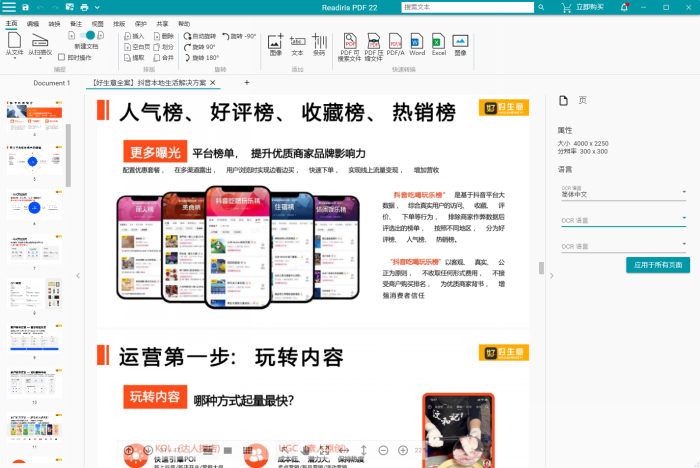Image resolution: width=700 pixels, height=468 pixels.
Task: Open the shopping cart purchase icon
Action: pyautogui.click(x=567, y=8)
